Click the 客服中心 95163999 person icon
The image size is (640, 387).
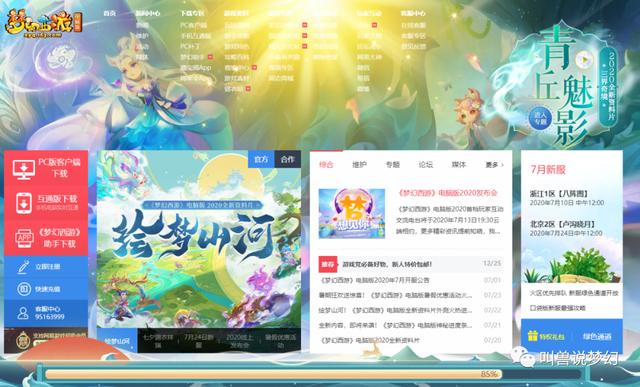[23, 313]
